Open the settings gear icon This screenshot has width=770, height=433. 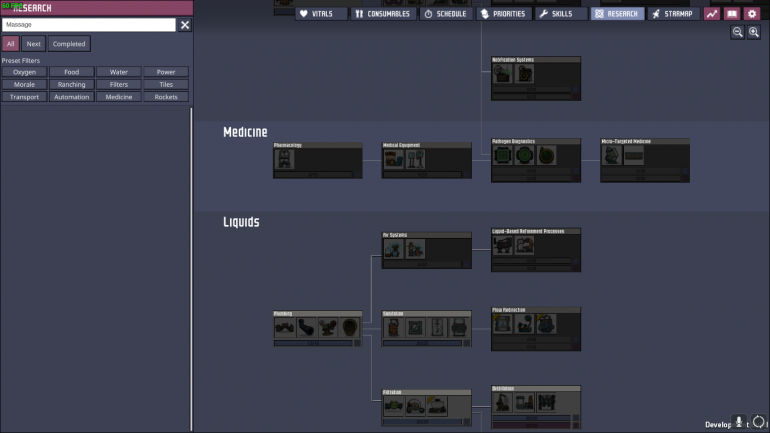(752, 14)
